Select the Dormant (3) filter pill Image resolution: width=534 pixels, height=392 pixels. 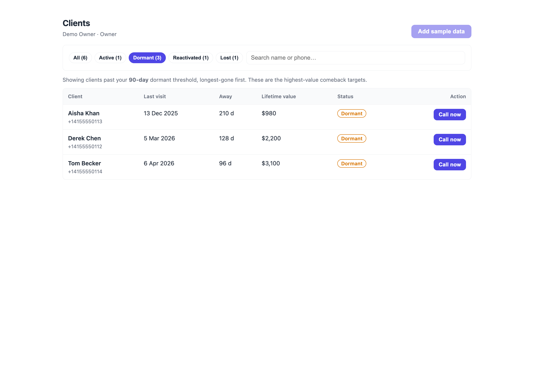point(147,58)
